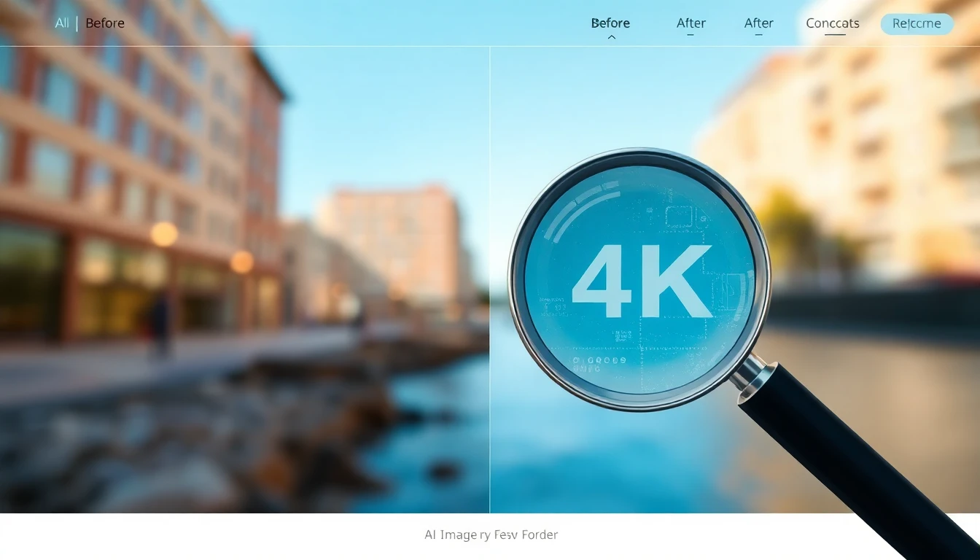
Task: Expand the chevron under the Before tab
Action: [611, 36]
